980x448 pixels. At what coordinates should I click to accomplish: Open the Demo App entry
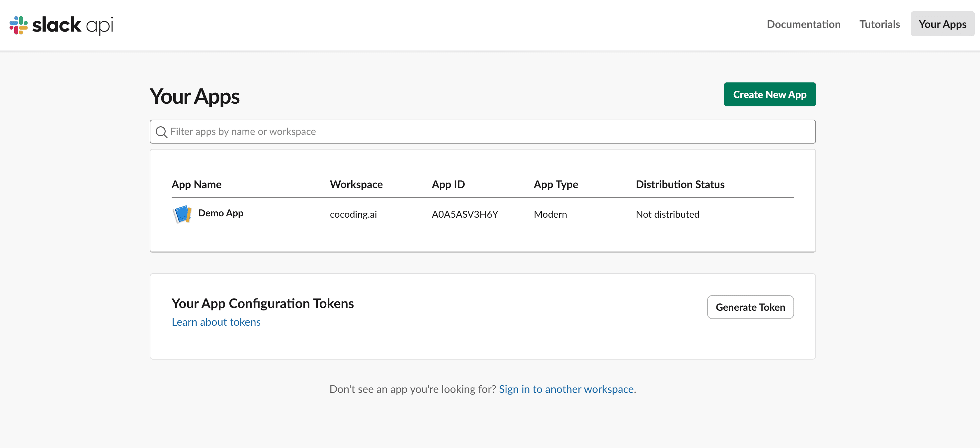pos(221,213)
